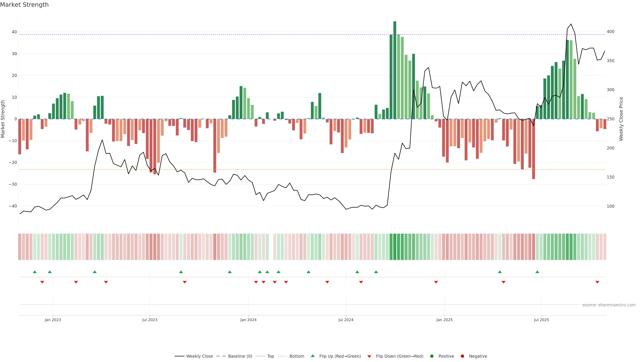Image resolution: width=644 pixels, height=362 pixels.
Task: Click the tallest green market strength bar
Action: tap(395, 70)
